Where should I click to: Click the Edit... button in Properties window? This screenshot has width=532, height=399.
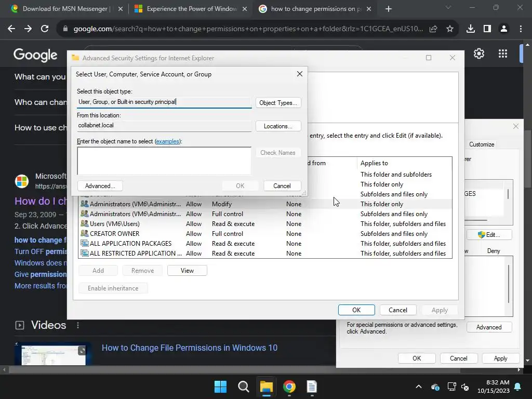(489, 235)
